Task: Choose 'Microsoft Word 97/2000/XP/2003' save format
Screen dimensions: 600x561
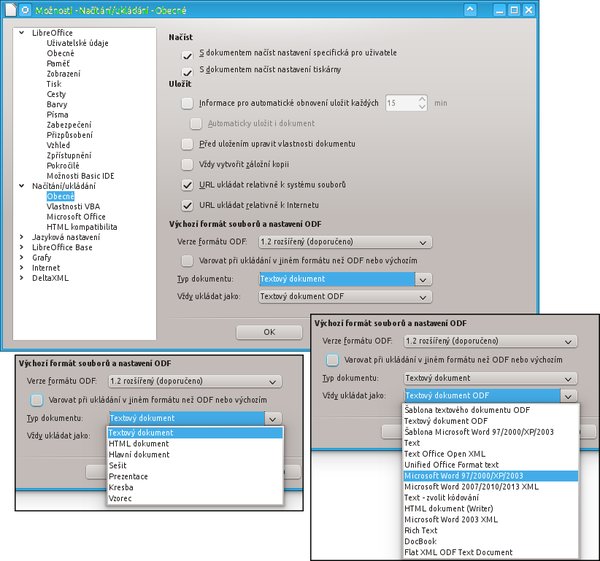Action: pos(491,476)
